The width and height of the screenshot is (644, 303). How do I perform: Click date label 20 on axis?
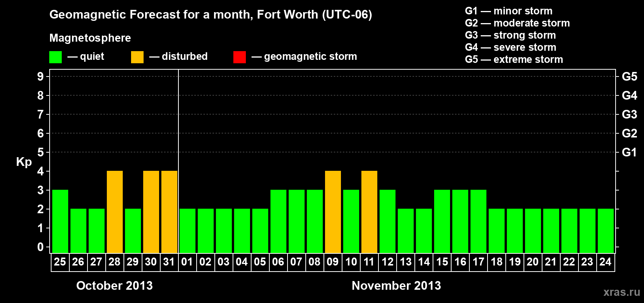pos(533,262)
